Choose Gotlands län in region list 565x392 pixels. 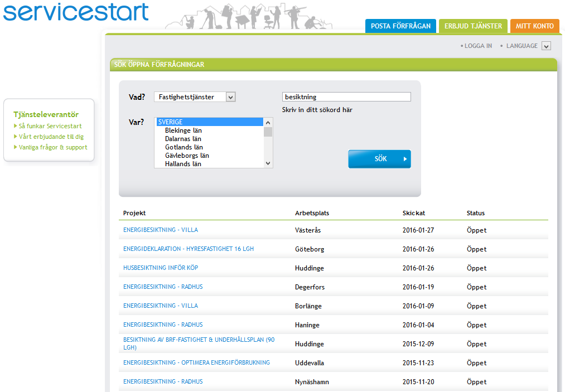click(x=183, y=147)
